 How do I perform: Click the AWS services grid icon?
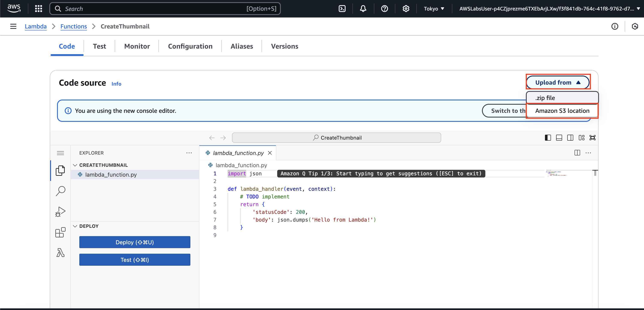[x=39, y=9]
